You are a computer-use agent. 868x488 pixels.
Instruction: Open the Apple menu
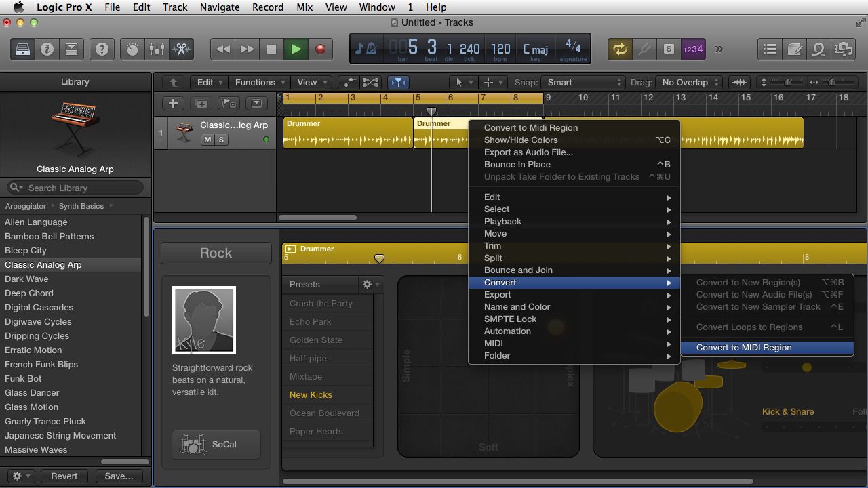(18, 7)
